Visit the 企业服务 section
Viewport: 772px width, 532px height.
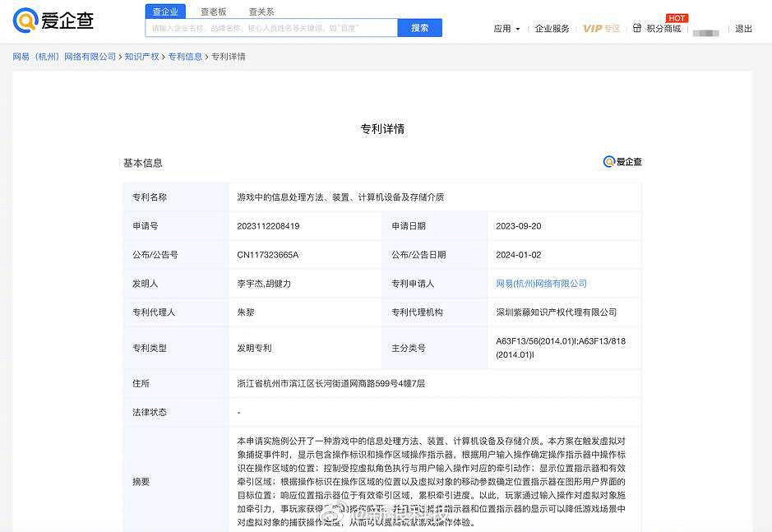pos(554,27)
